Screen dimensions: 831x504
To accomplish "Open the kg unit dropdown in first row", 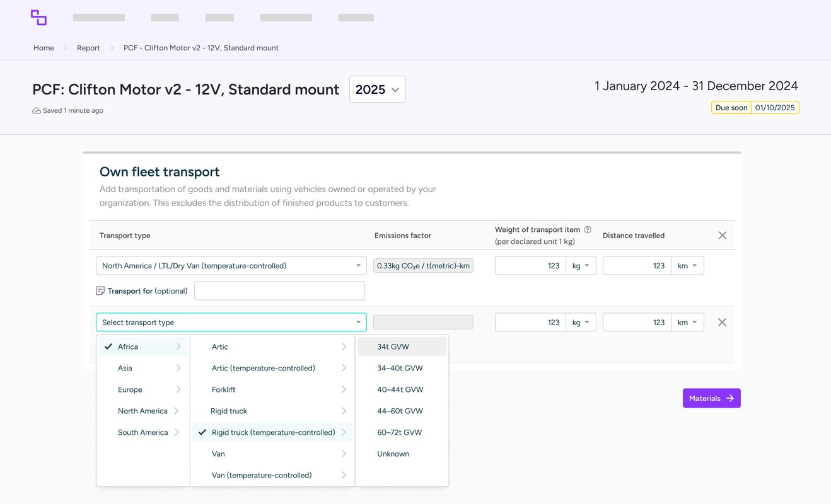I will pos(581,266).
